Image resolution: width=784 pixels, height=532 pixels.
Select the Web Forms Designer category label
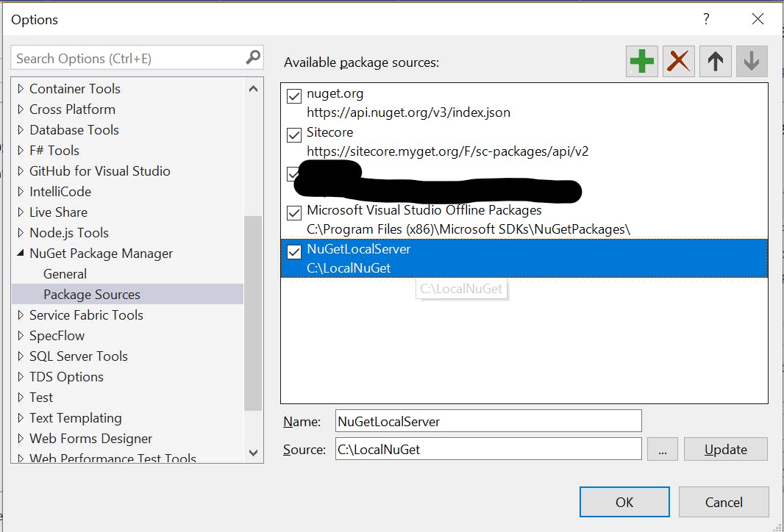click(x=91, y=438)
